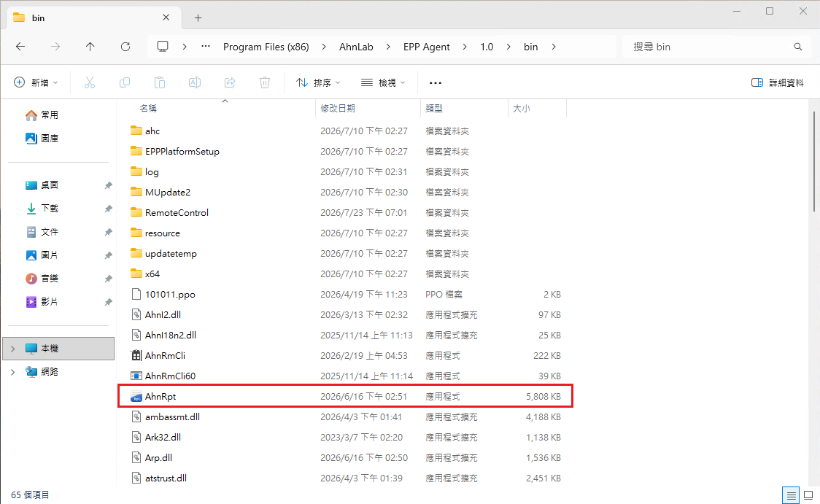This screenshot has width=820, height=504.
Task: Click the Delete trash icon
Action: [x=265, y=82]
